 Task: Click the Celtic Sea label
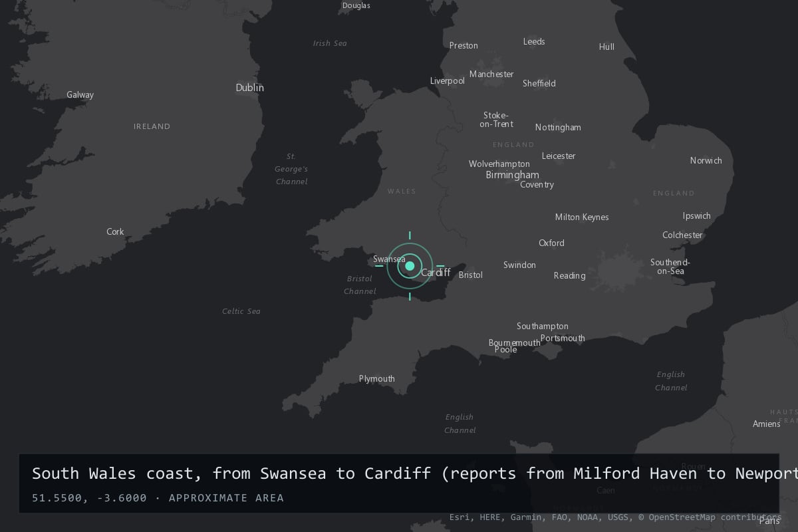pyautogui.click(x=241, y=311)
